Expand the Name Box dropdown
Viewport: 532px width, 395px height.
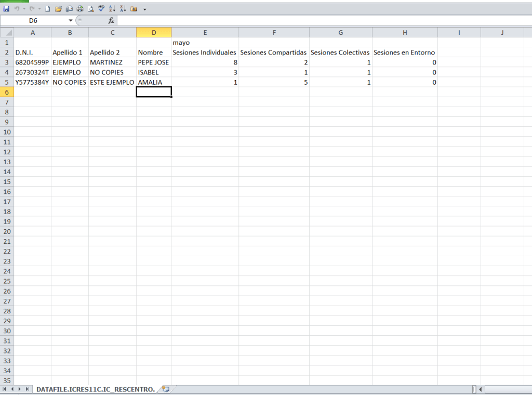71,21
